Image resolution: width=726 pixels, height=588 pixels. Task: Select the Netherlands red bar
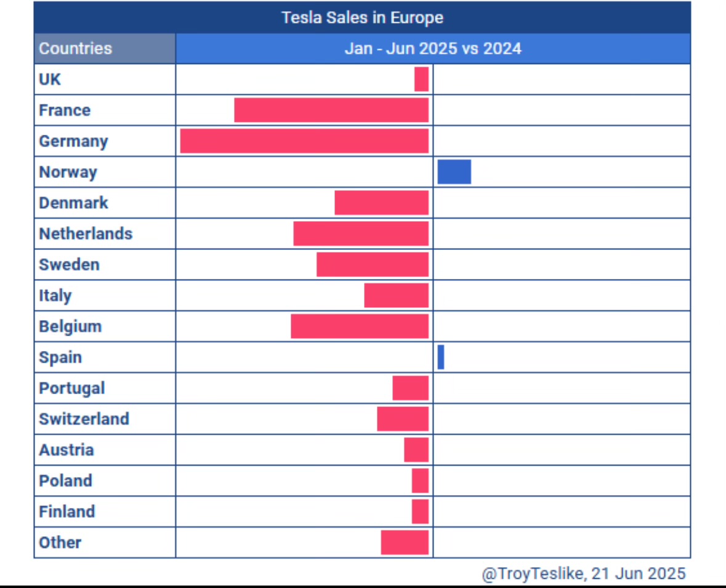pyautogui.click(x=361, y=234)
